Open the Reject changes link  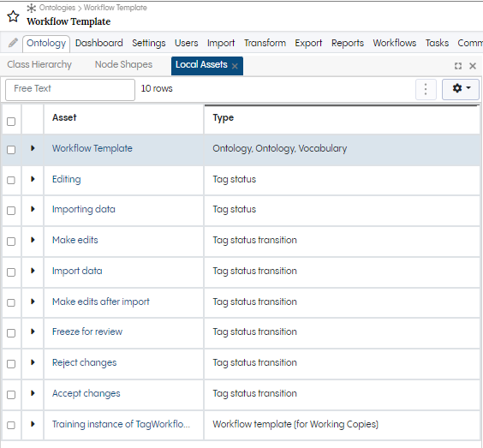pyautogui.click(x=85, y=362)
